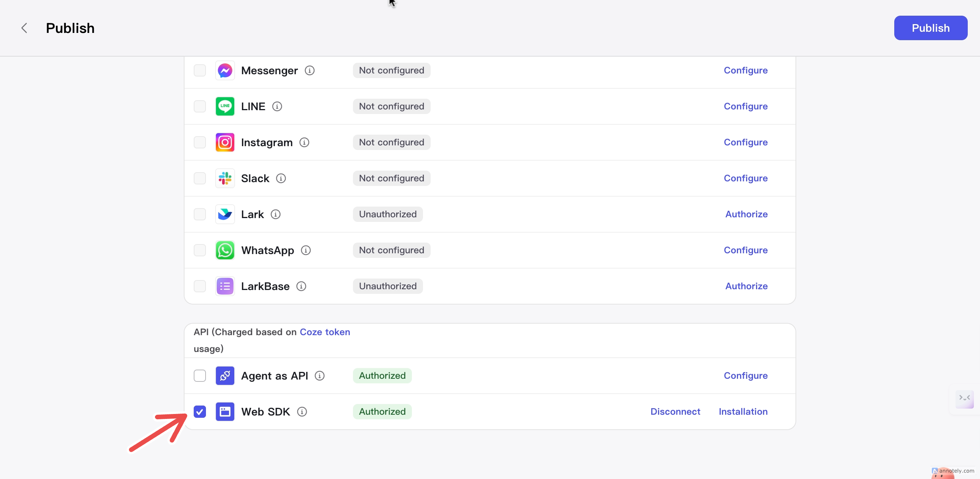Click the blue Publish button
This screenshot has height=479, width=980.
[931, 28]
